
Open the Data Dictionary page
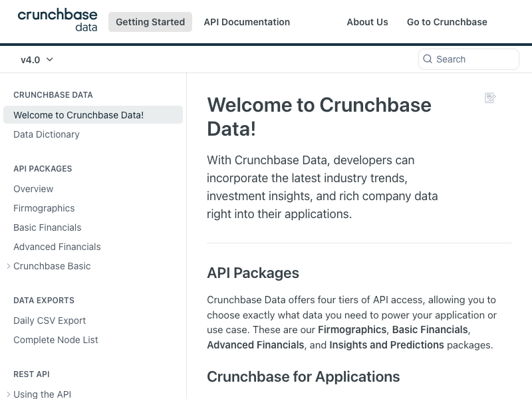pos(47,135)
